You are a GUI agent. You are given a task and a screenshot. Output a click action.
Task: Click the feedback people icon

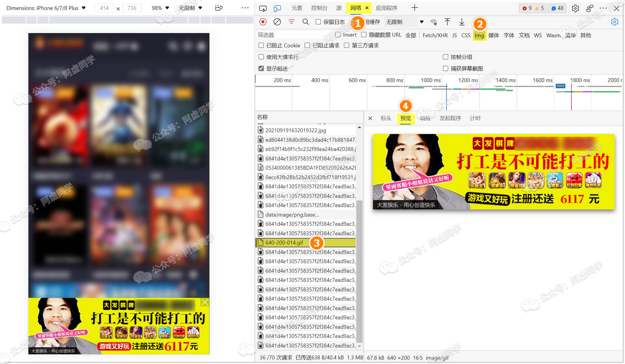click(590, 8)
